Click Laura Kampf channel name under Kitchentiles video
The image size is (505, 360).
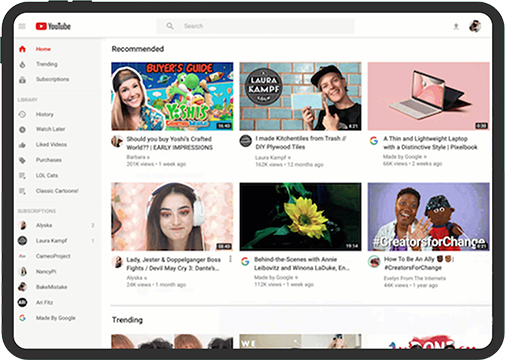pyautogui.click(x=271, y=157)
